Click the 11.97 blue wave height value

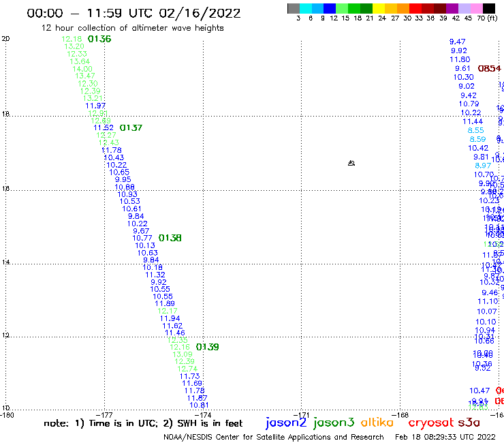pos(95,106)
